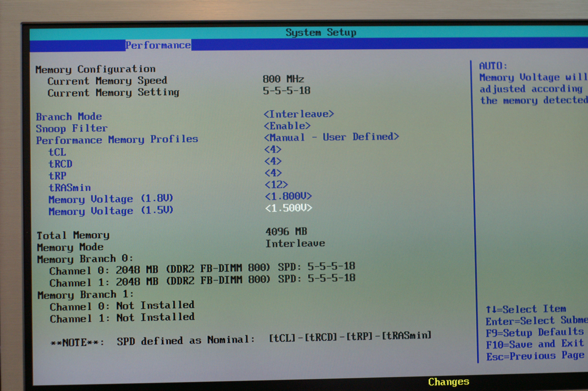Click the System Setup title
The image size is (588, 391).
click(x=321, y=32)
